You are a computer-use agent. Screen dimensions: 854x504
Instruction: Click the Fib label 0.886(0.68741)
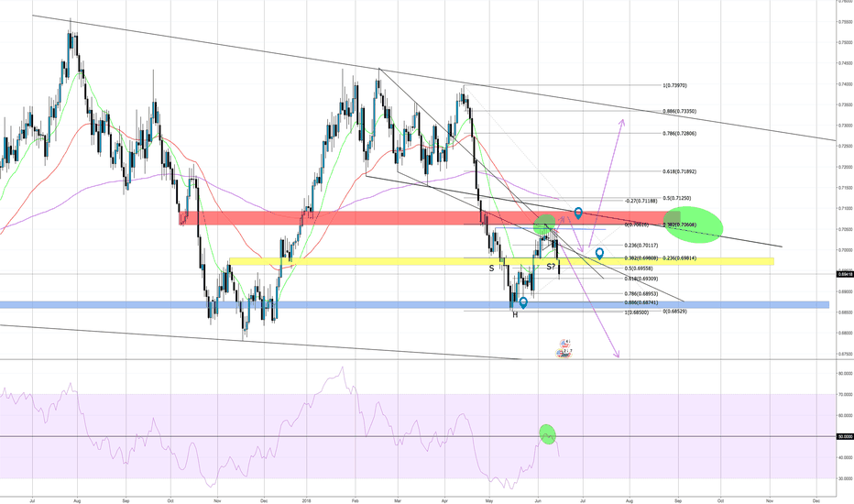[x=641, y=302]
